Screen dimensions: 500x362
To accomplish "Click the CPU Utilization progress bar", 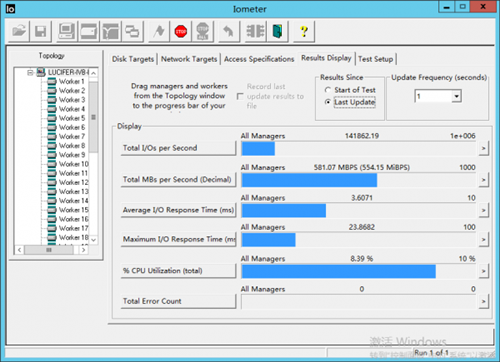I will 359,271.
